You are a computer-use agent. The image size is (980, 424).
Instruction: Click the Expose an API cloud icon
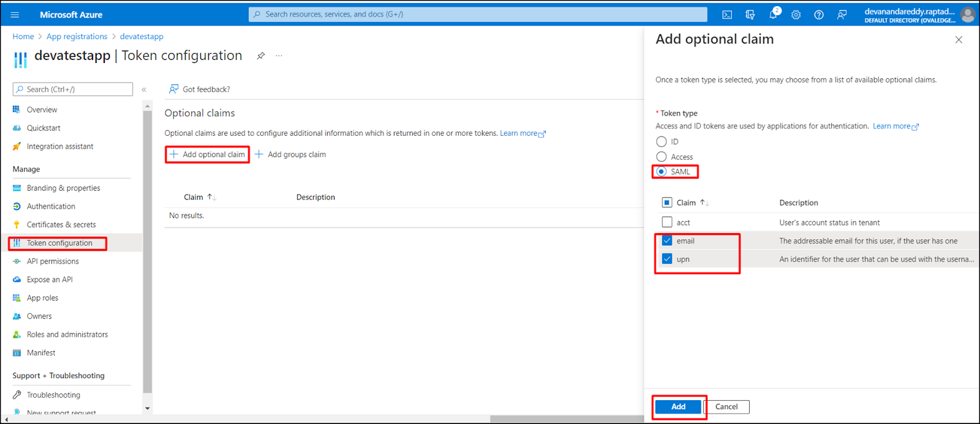(x=17, y=280)
